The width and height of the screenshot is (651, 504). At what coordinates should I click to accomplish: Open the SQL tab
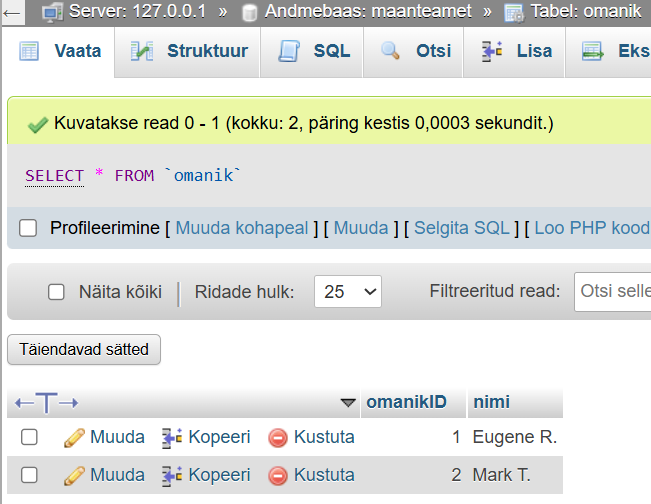point(316,50)
